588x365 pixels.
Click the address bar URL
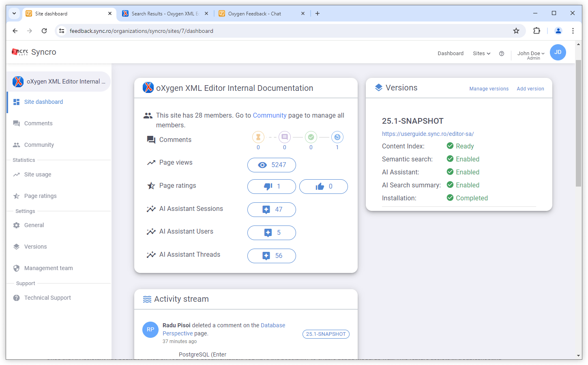click(x=142, y=31)
